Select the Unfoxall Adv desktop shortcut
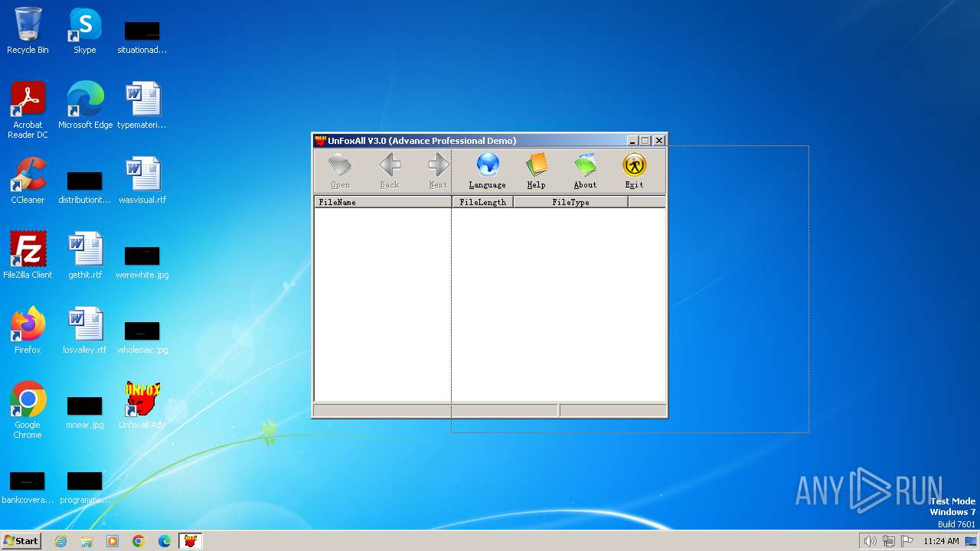Image resolution: width=980 pixels, height=551 pixels. coord(142,406)
